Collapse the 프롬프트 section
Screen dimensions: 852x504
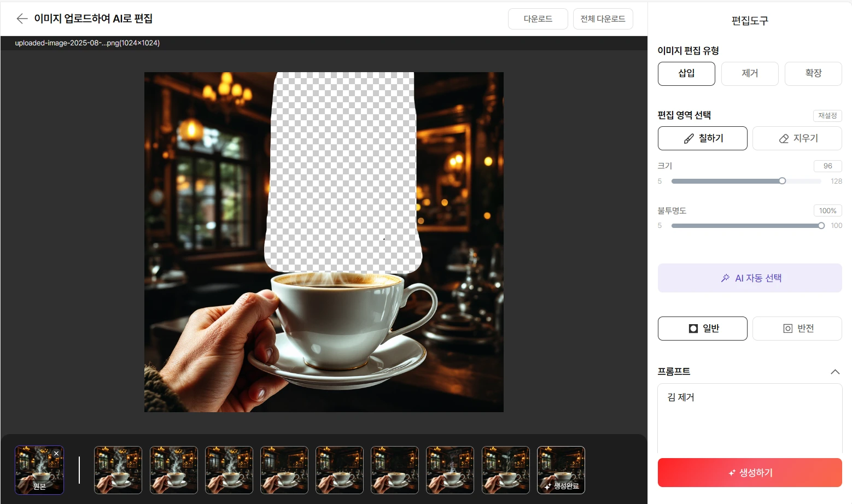point(835,372)
